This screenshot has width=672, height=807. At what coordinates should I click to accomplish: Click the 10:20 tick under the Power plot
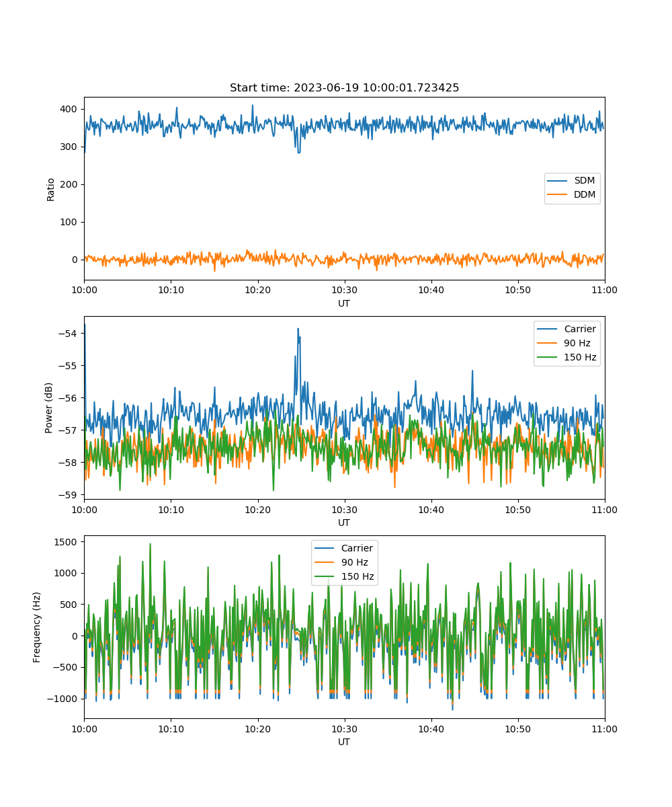257,510
